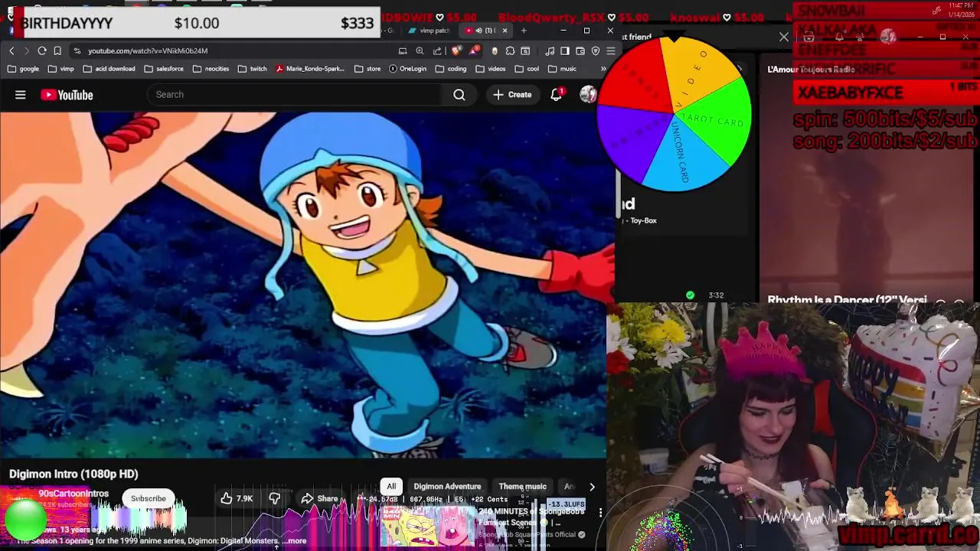Click the zoom magnifier in address bar
980x551 pixels.
tap(420, 51)
